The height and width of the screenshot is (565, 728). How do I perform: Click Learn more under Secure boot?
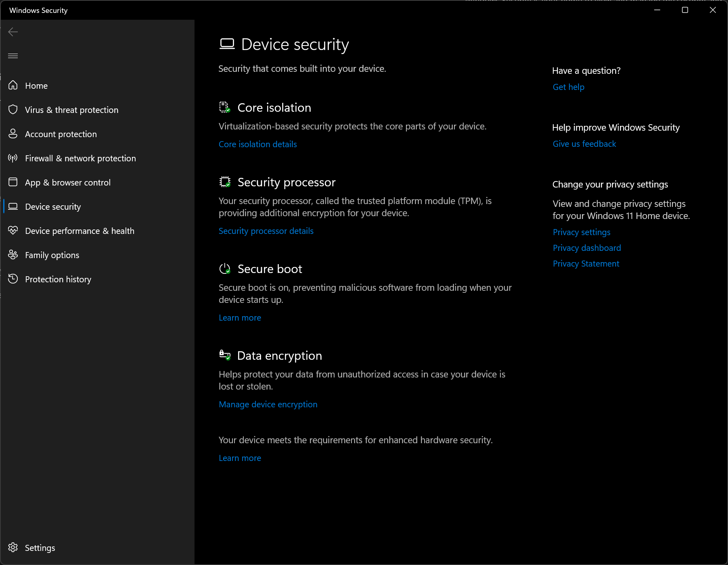[x=240, y=317]
